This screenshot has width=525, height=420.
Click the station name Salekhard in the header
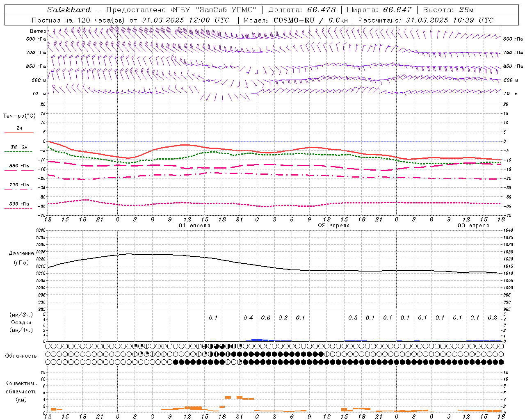point(69,10)
